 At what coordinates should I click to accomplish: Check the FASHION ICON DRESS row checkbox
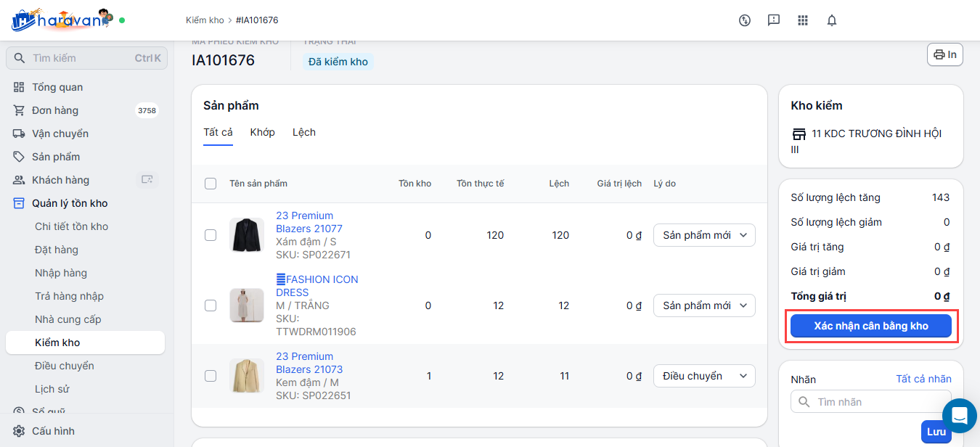(211, 305)
